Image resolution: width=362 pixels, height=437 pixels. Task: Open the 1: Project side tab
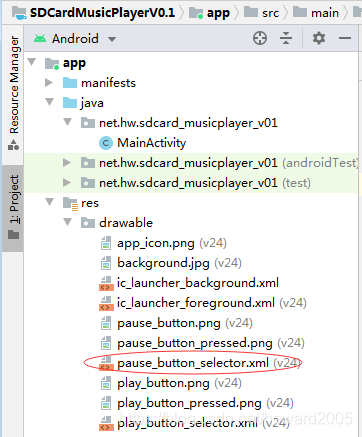pos(14,207)
